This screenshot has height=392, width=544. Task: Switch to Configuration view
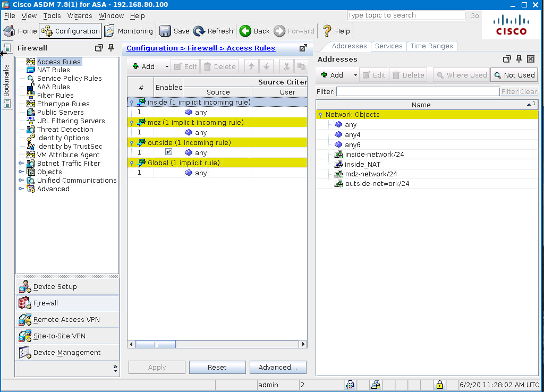point(70,31)
